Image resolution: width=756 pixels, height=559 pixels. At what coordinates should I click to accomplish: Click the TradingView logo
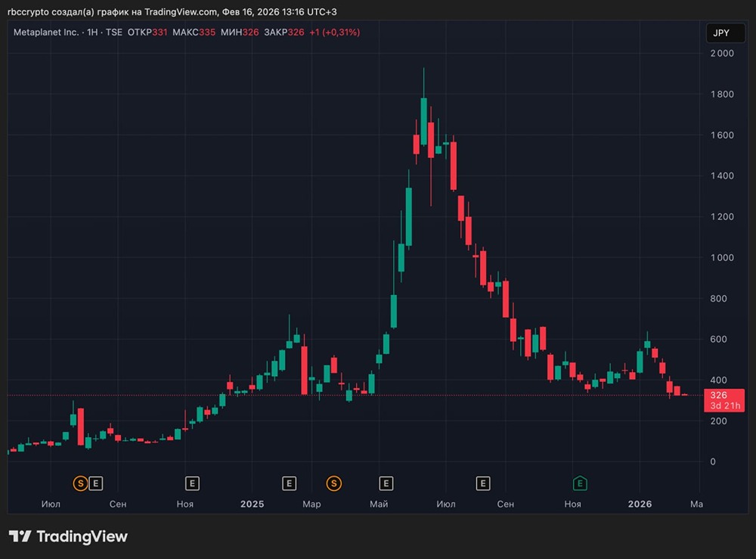pos(68,536)
